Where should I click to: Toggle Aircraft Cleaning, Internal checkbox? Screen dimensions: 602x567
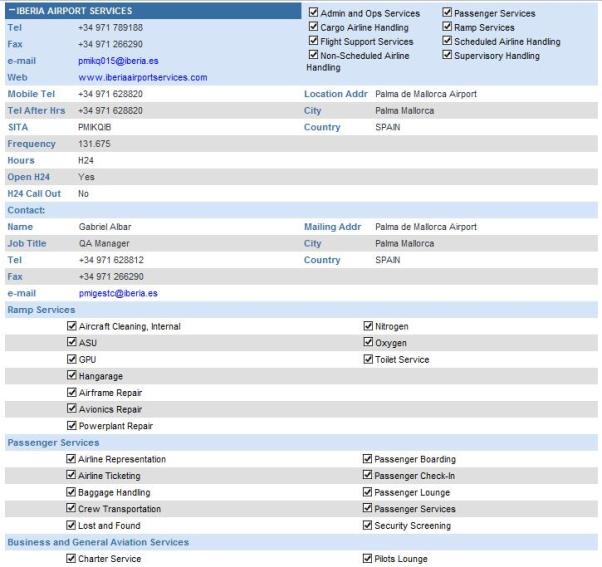click(71, 326)
